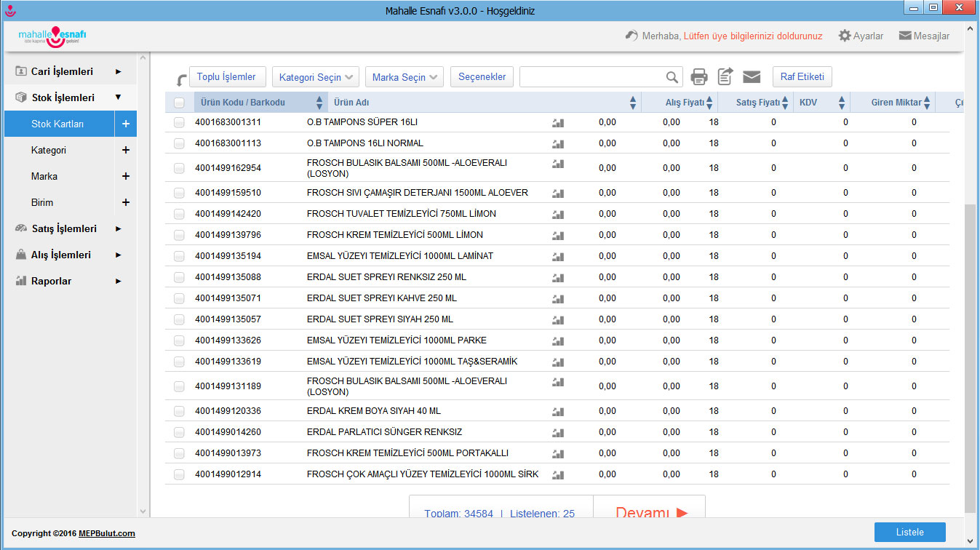Open Seçenekler options button
The image size is (980, 550).
[482, 77]
